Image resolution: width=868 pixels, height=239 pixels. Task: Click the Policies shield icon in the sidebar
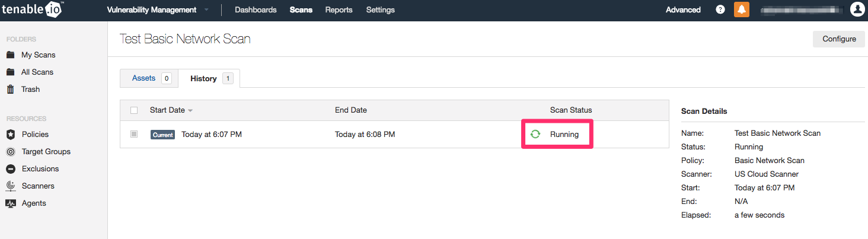[10, 135]
